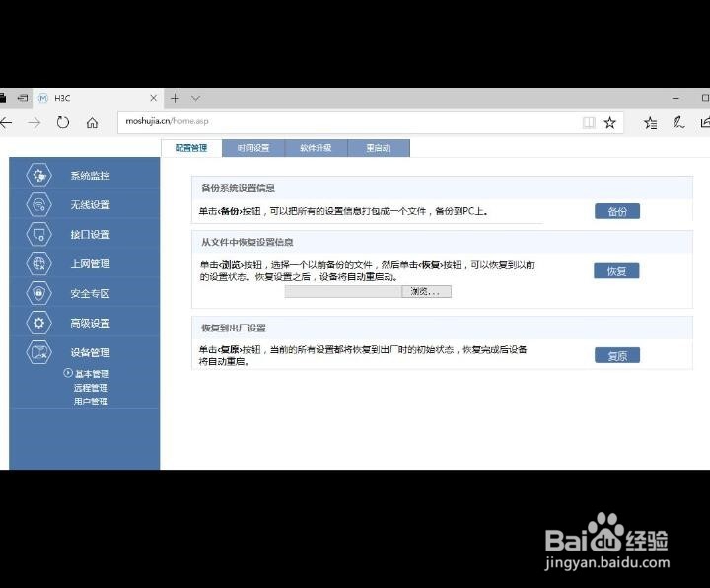Click the browser forward arrow
This screenshot has width=710, height=588.
tap(35, 122)
